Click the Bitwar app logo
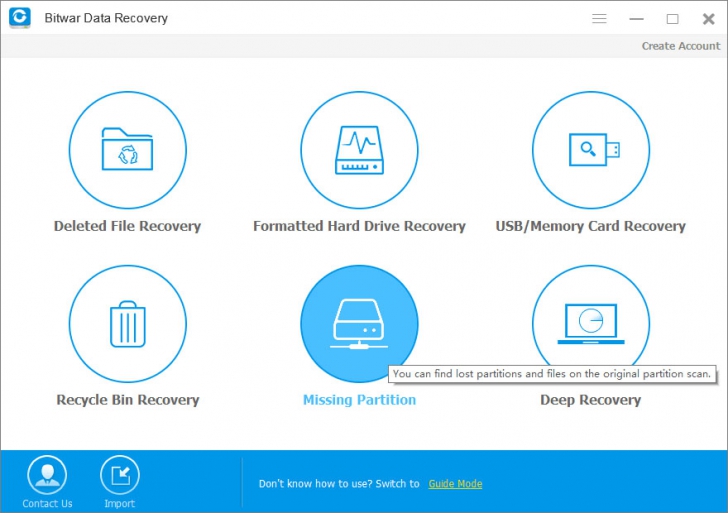The image size is (728, 513). 20,18
